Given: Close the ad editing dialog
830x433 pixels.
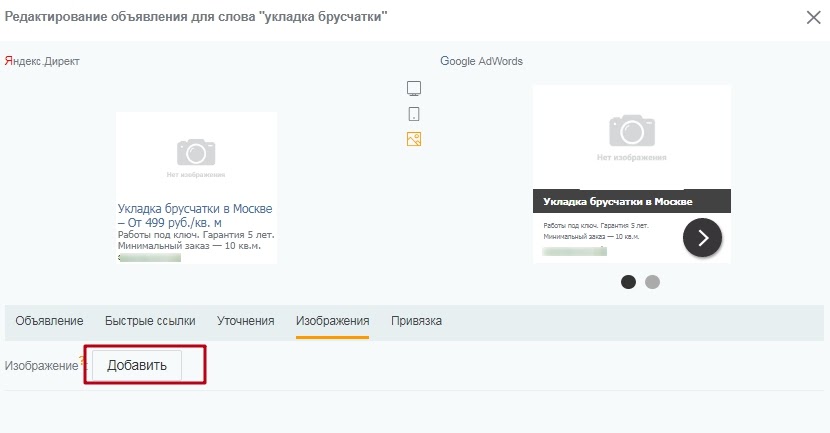Looking at the screenshot, I should tap(813, 17).
